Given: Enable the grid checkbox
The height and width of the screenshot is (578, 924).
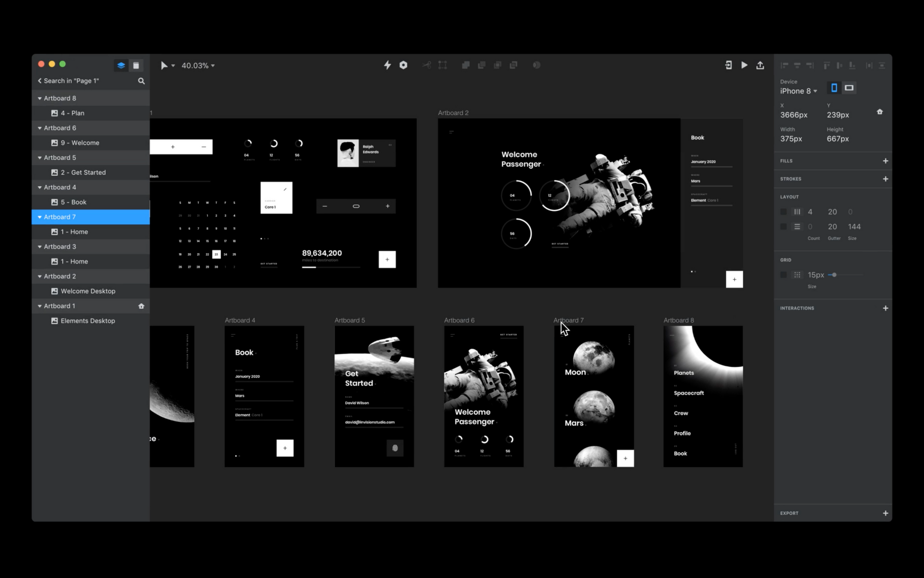Looking at the screenshot, I should point(784,275).
